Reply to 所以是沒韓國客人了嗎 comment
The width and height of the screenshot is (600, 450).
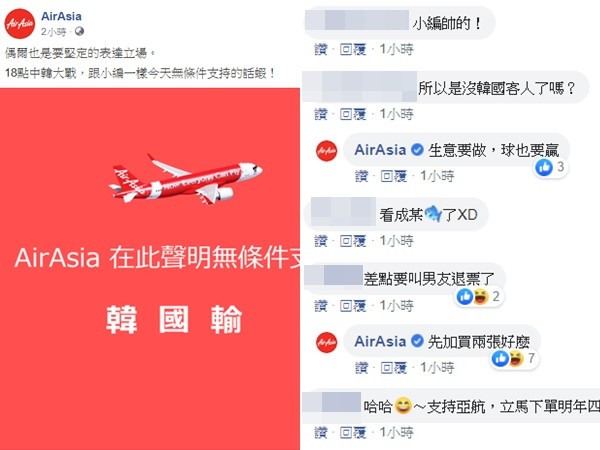click(x=353, y=114)
